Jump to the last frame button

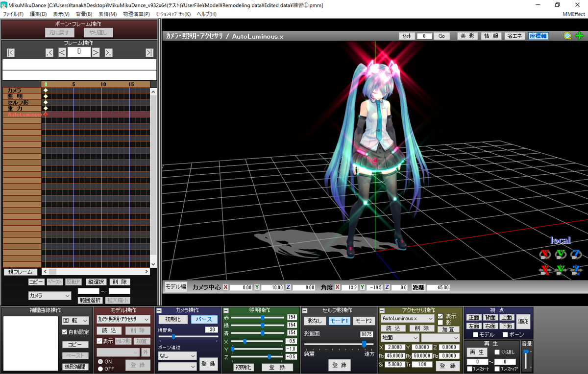tap(149, 52)
